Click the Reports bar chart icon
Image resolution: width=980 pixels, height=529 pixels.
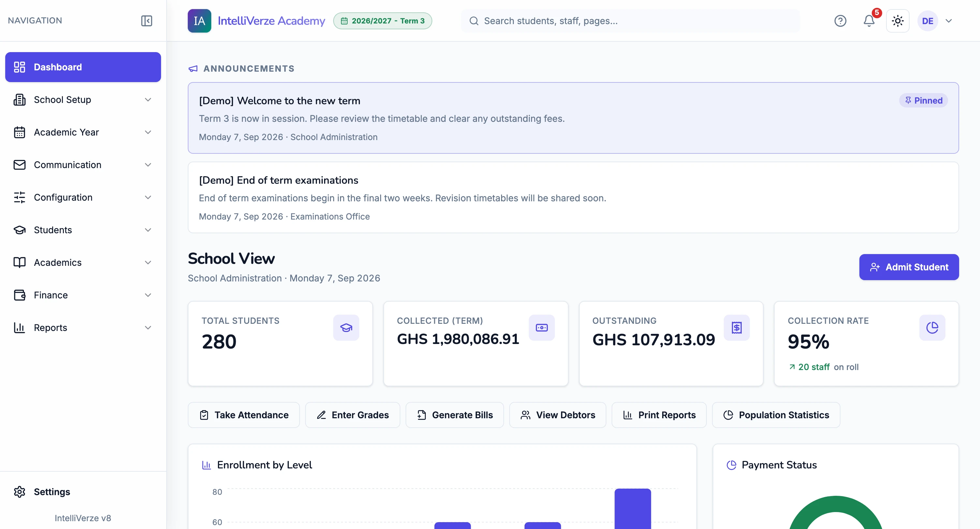click(20, 328)
